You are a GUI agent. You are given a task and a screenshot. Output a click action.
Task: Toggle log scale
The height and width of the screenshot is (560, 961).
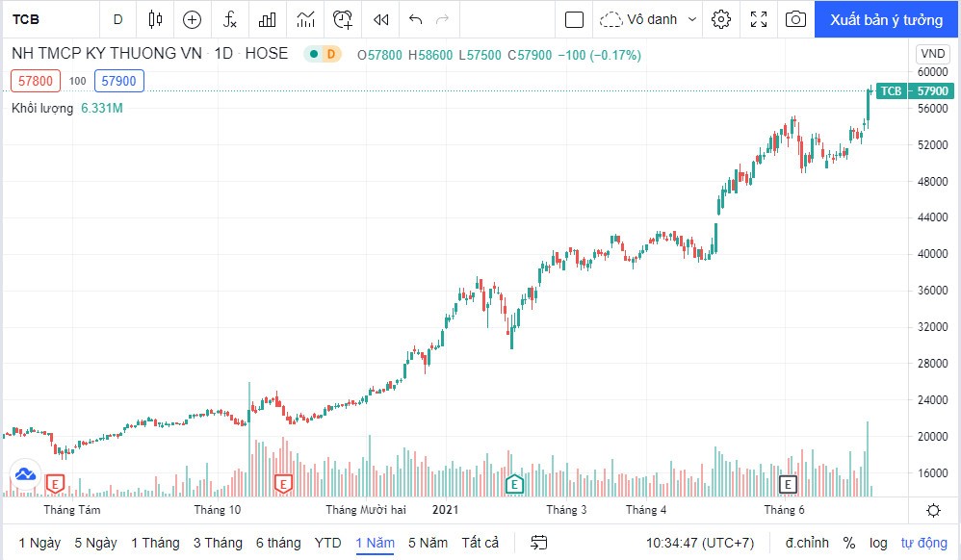pyautogui.click(x=877, y=543)
